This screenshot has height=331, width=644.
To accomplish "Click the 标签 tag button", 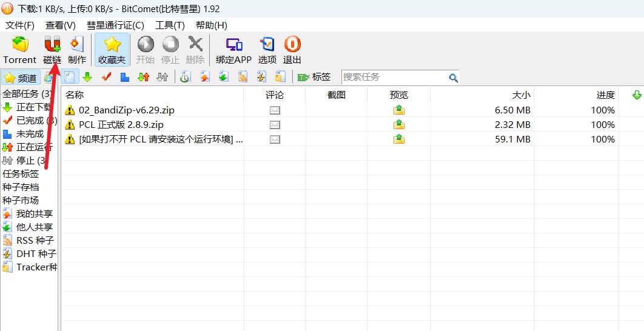I will (x=314, y=77).
